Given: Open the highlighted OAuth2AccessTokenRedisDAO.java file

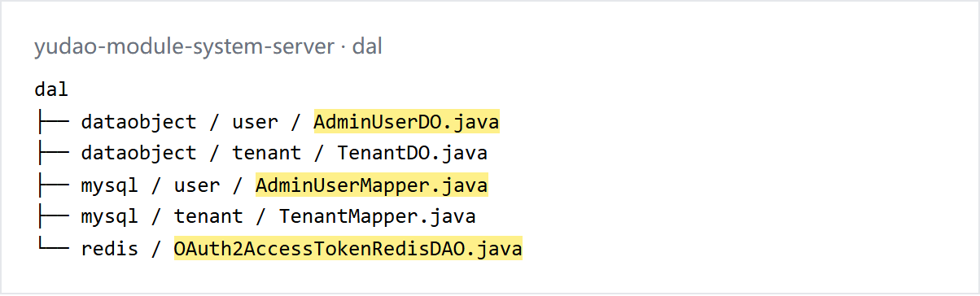Looking at the screenshot, I should (348, 248).
